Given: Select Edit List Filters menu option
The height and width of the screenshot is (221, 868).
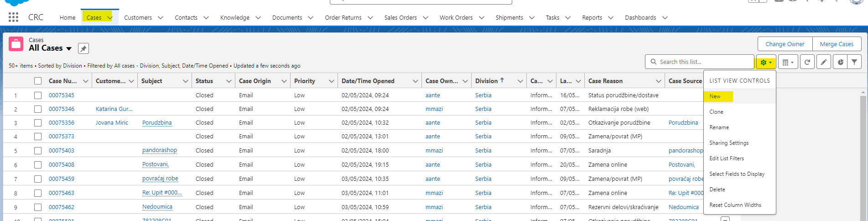Looking at the screenshot, I should tap(727, 158).
